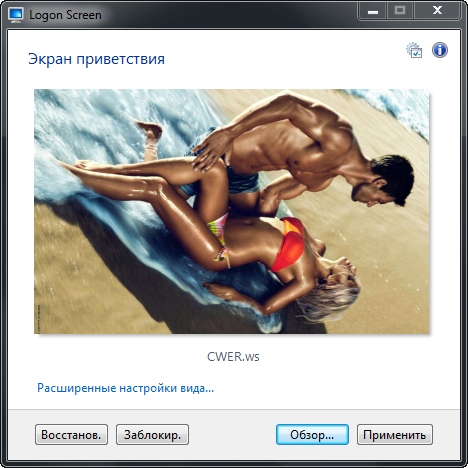Click the Восстанов. button
Viewport: 468px width, 468px height.
[71, 435]
